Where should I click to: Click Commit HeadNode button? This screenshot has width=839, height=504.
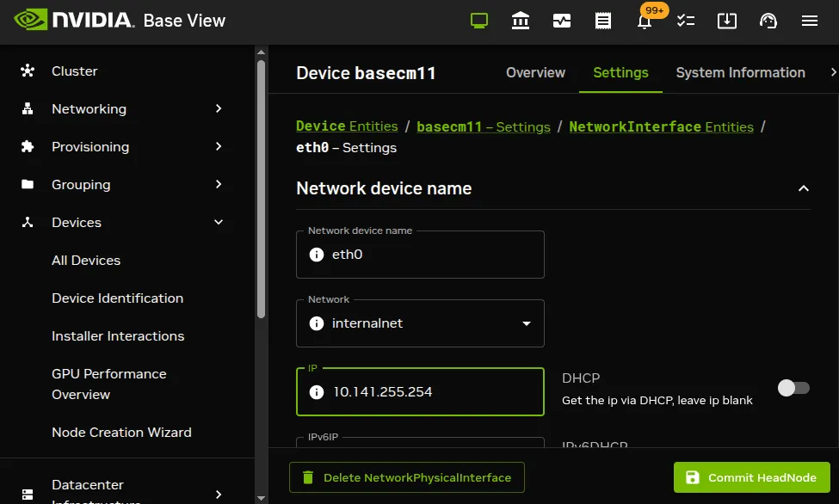click(x=752, y=477)
